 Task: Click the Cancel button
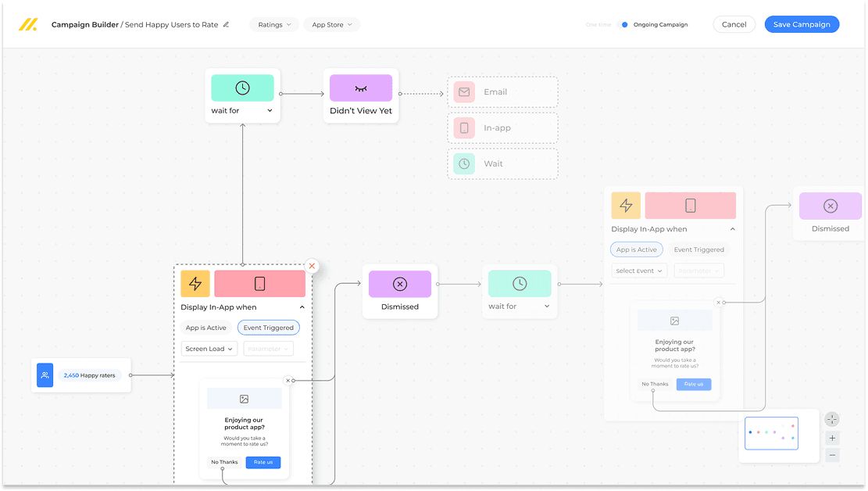click(x=734, y=24)
